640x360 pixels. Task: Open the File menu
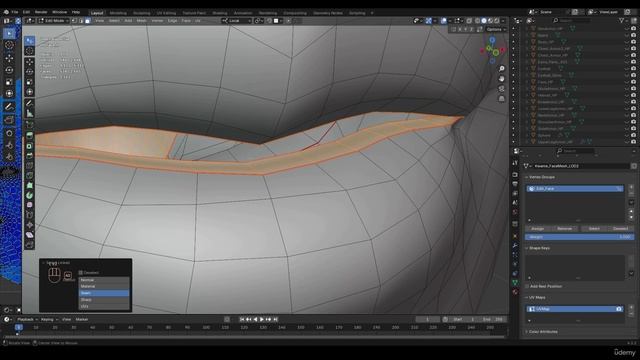point(15,12)
